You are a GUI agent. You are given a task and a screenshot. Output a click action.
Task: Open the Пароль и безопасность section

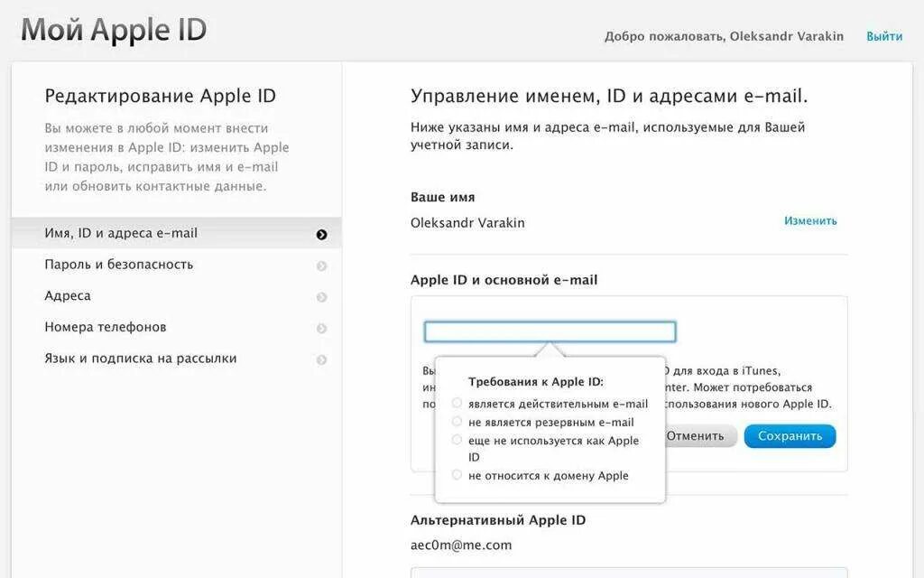coord(176,265)
